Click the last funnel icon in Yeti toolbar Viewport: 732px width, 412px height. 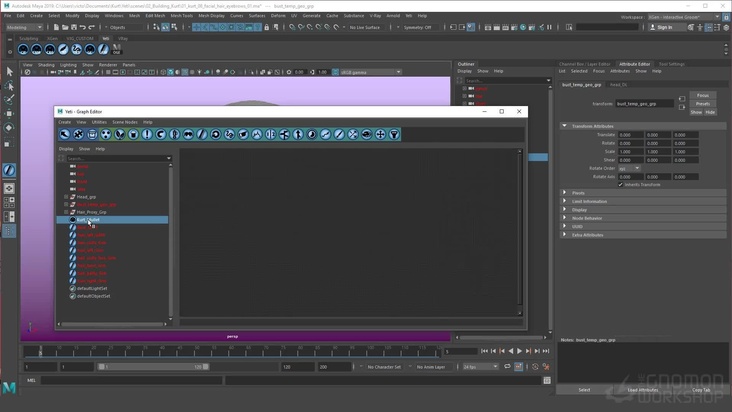394,134
